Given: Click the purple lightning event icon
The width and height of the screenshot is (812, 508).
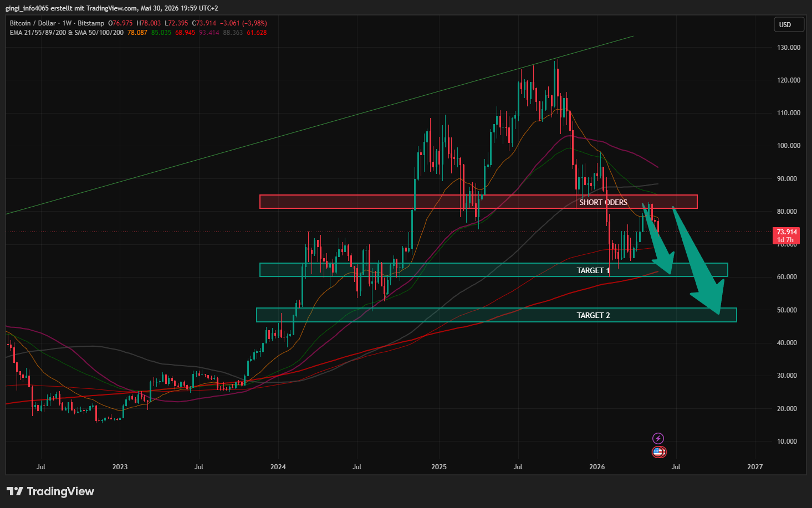Looking at the screenshot, I should (x=658, y=438).
